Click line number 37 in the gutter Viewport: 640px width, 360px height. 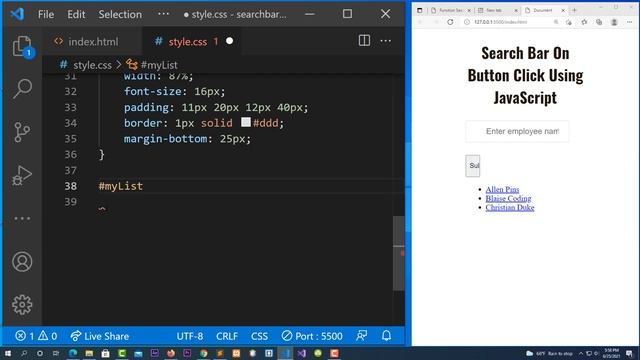(70, 170)
